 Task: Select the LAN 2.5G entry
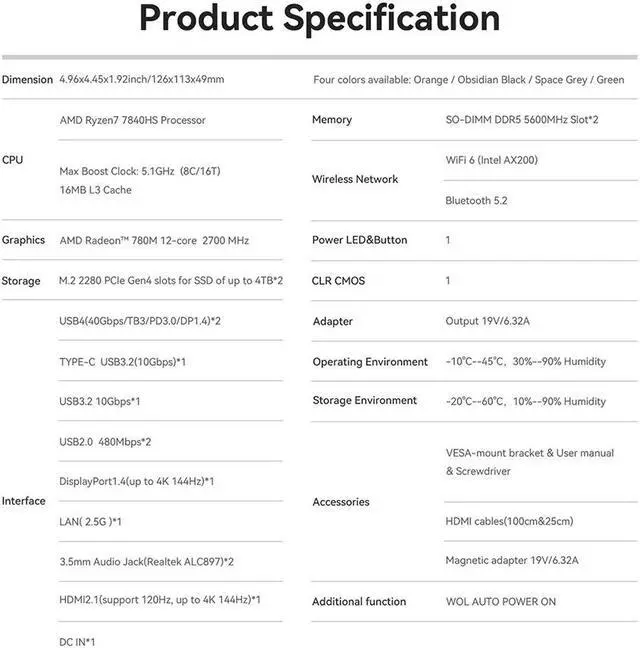tap(90, 521)
